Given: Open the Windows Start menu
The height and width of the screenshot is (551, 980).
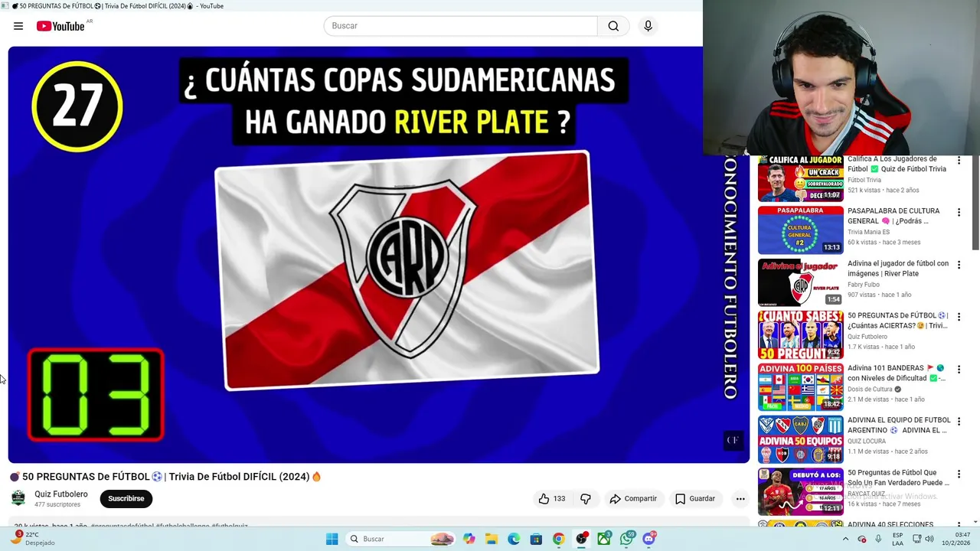Looking at the screenshot, I should pyautogui.click(x=332, y=540).
